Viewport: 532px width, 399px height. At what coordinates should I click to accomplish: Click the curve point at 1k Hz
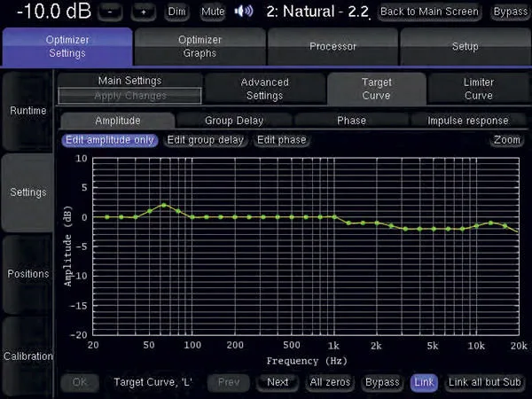(334, 217)
